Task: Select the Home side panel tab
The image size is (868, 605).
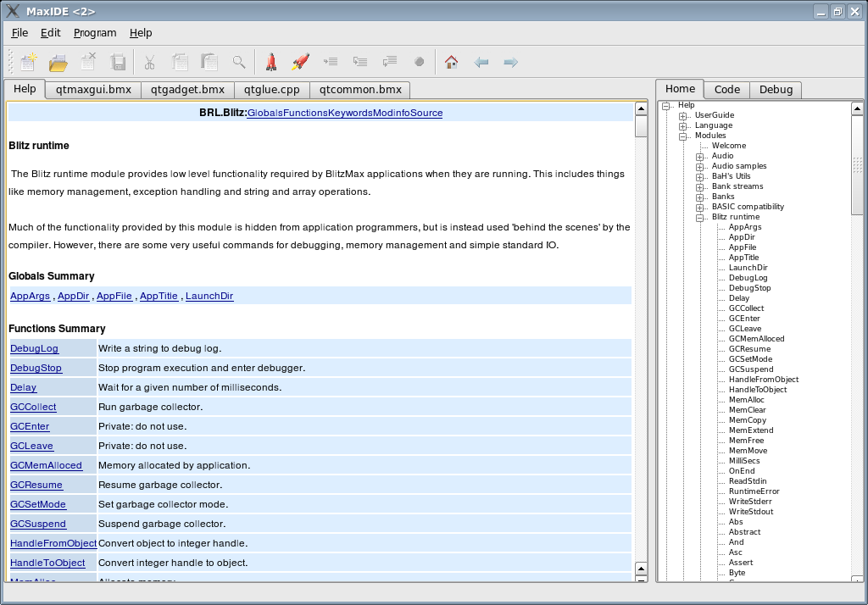Action: coord(680,89)
